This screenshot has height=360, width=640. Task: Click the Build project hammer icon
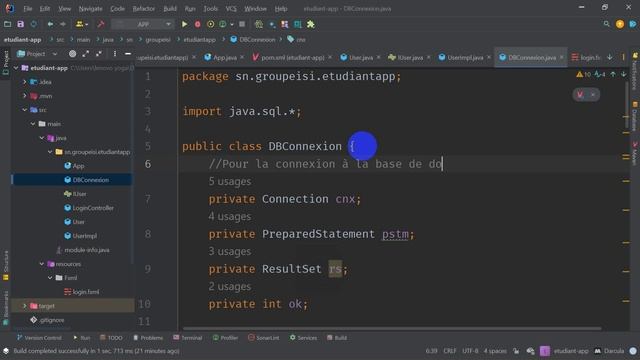coord(101,24)
